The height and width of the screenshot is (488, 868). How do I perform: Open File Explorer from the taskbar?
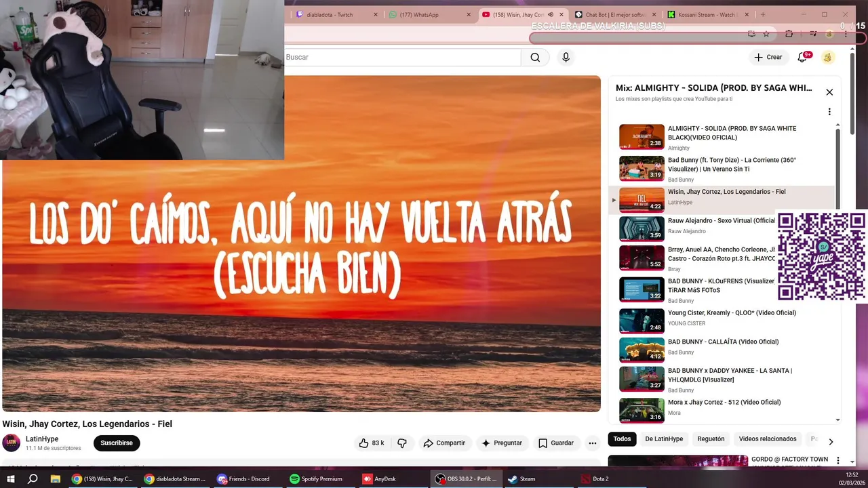tap(56, 479)
